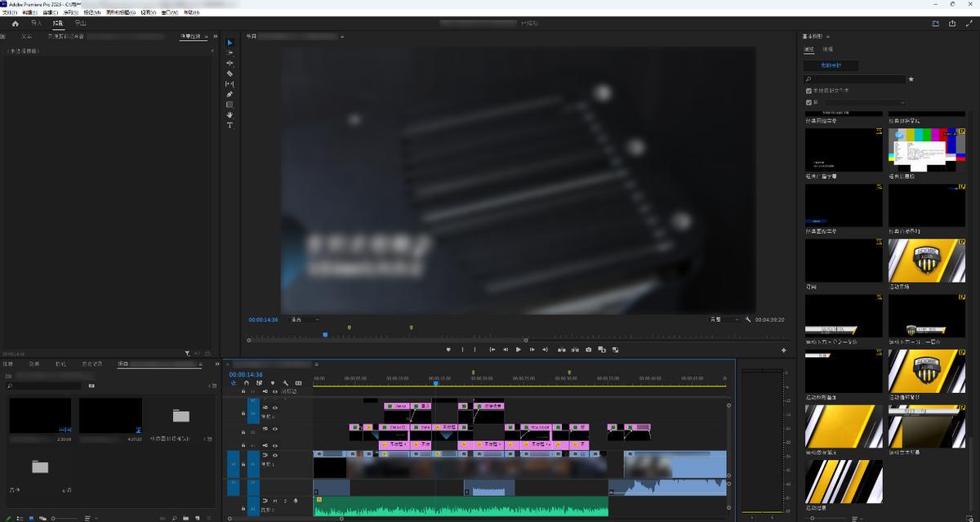The image size is (980, 522).
Task: Open the library selection dropdown in graphics panel
Action: click(859, 103)
